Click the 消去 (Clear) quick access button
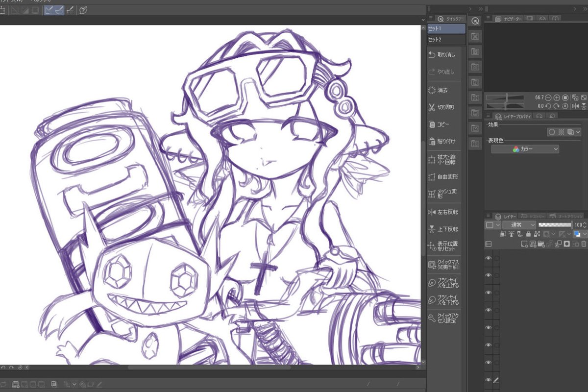The image size is (588, 392). click(444, 90)
